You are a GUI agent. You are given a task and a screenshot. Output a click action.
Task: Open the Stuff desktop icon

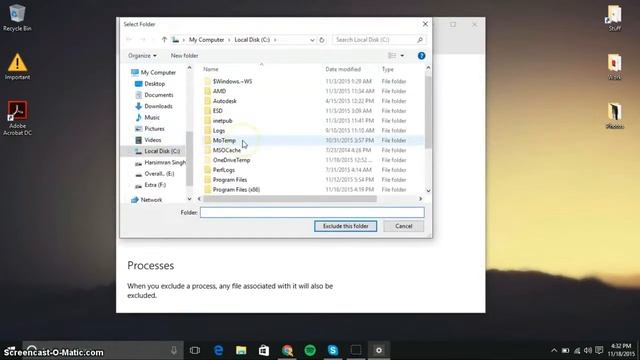[614, 18]
